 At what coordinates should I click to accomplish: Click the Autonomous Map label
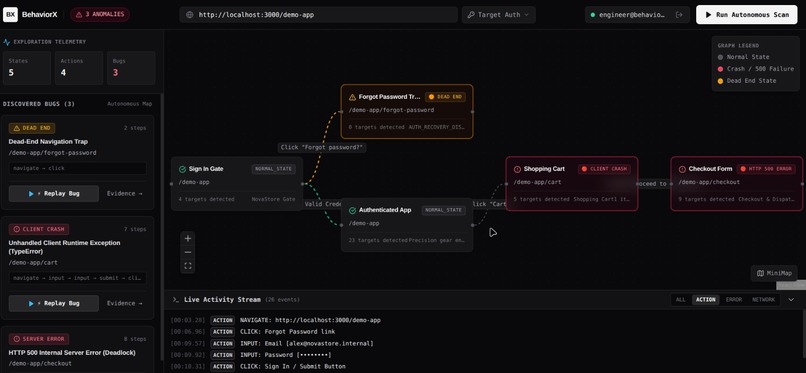click(130, 104)
